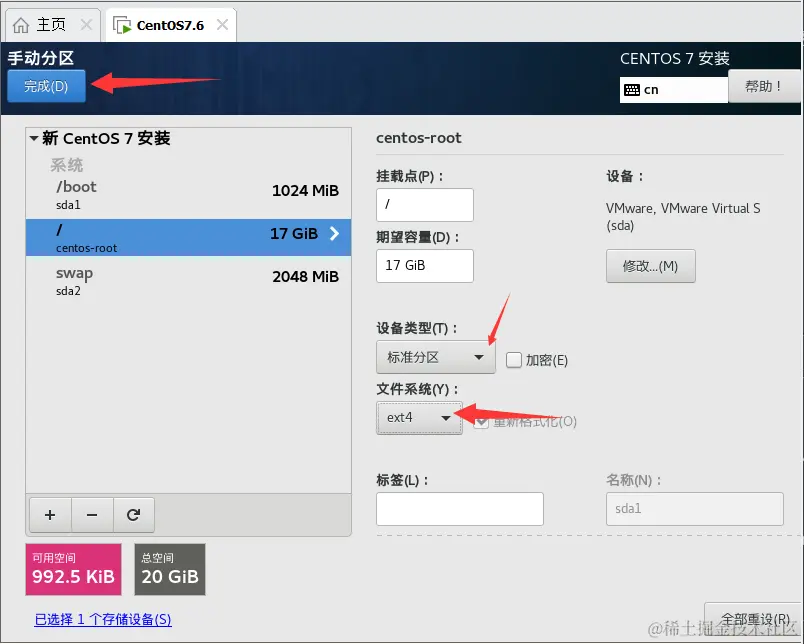Toggle the 加密(E) encrypt checkbox
Image resolution: width=804 pixels, height=644 pixels.
pos(514,360)
